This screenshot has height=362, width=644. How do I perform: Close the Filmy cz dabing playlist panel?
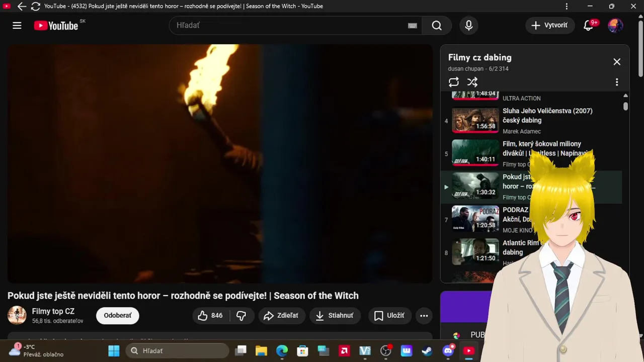(617, 62)
